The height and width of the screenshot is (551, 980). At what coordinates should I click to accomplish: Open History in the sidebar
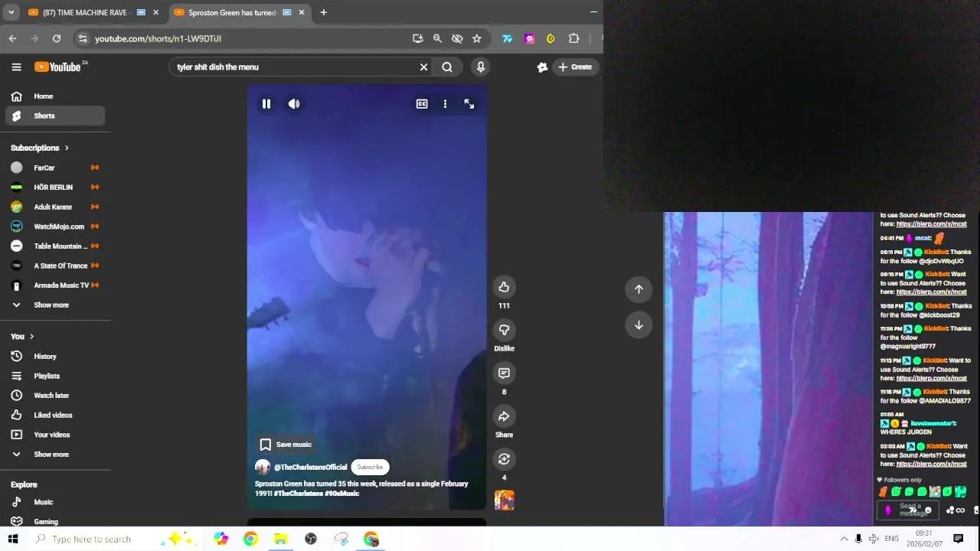tap(54, 357)
